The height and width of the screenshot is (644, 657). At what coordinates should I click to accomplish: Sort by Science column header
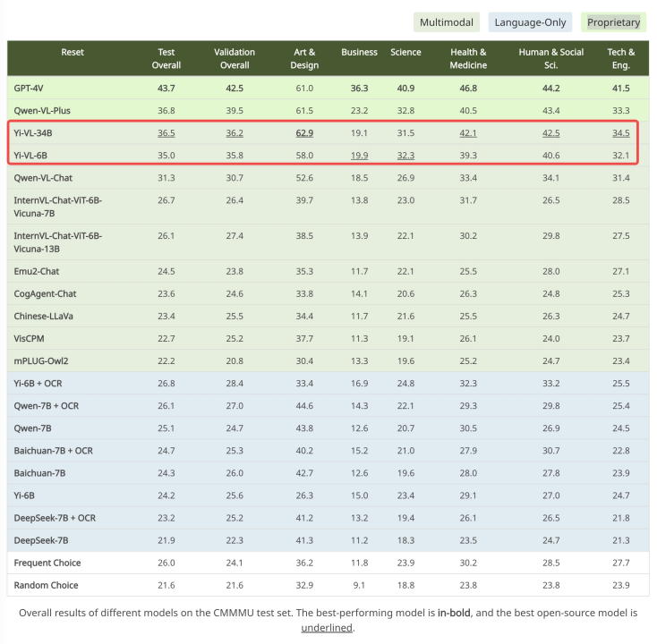pyautogui.click(x=405, y=53)
